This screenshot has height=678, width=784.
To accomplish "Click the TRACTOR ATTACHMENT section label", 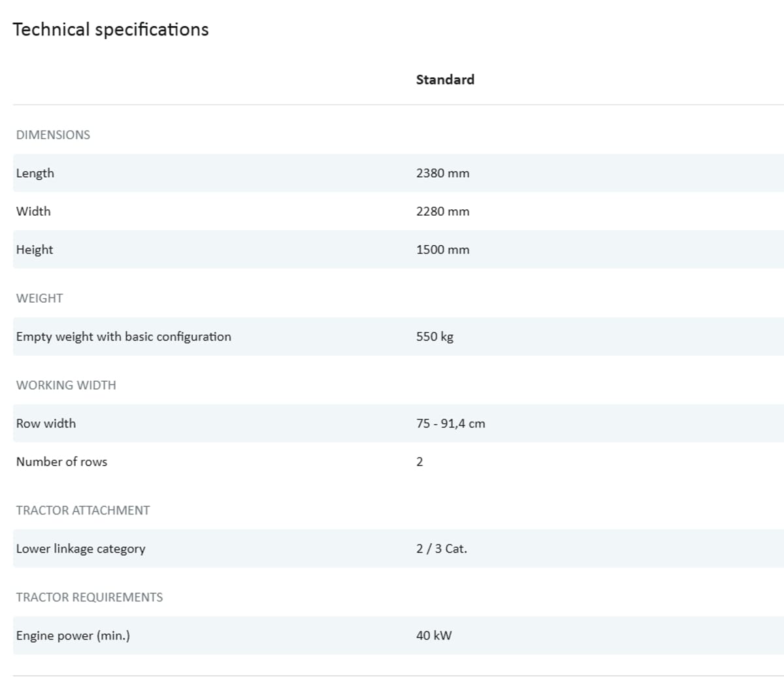I will click(x=83, y=510).
